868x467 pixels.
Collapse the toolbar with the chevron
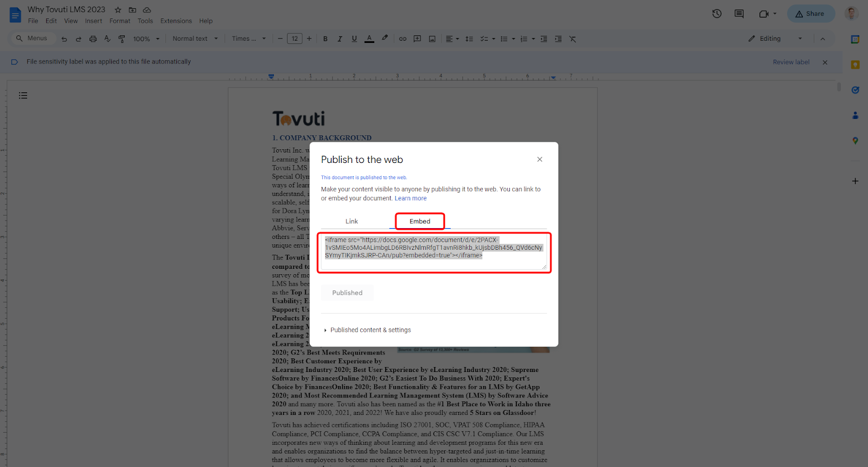(822, 39)
